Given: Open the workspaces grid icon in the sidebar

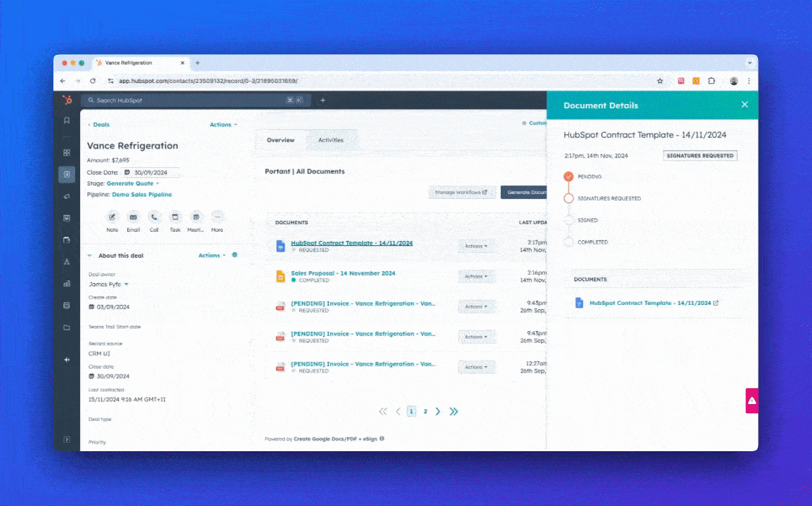Looking at the screenshot, I should (67, 153).
